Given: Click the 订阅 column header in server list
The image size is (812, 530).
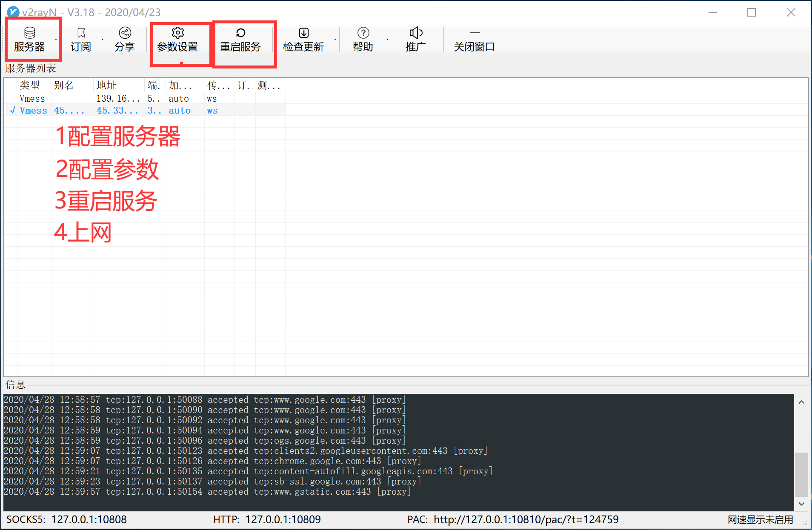Looking at the screenshot, I should (x=245, y=85).
